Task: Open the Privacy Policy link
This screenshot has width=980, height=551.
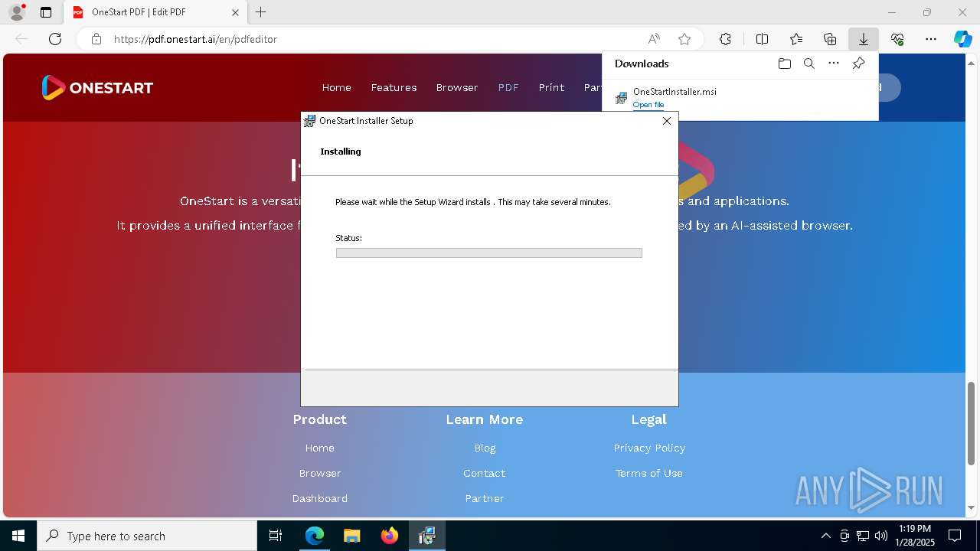Action: (x=649, y=448)
